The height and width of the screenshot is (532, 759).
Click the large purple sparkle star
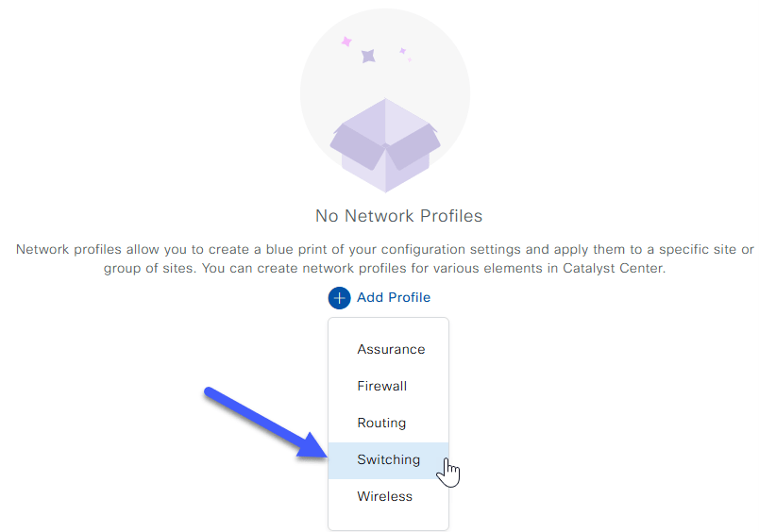point(368,56)
